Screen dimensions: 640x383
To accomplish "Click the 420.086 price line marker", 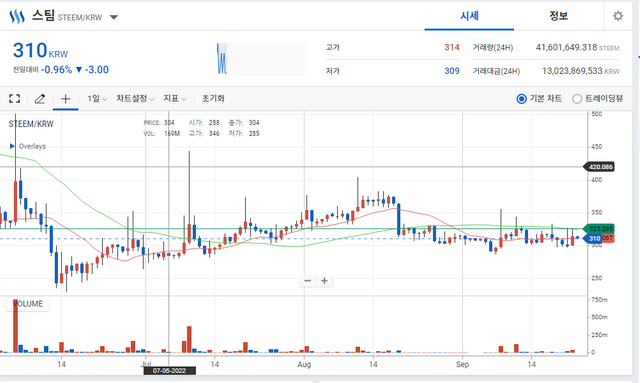I will click(599, 167).
